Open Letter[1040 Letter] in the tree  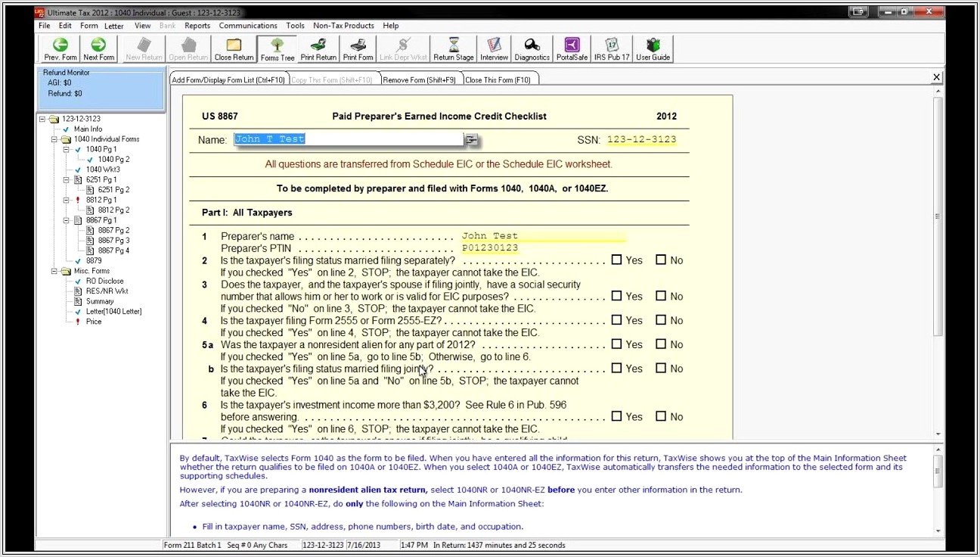[x=113, y=311]
